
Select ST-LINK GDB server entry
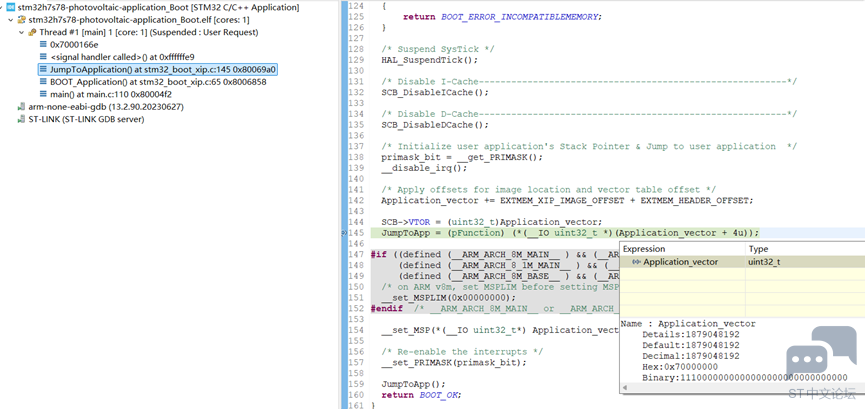(86, 119)
